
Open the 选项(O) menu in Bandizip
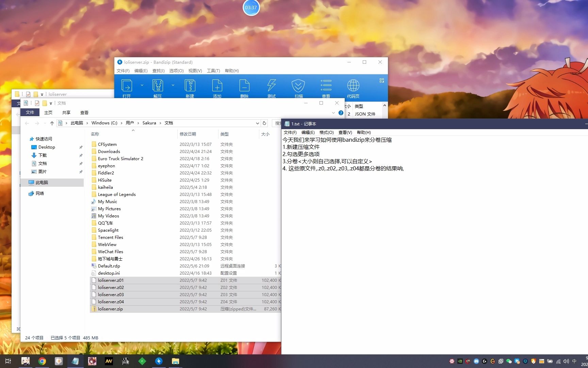click(x=177, y=71)
